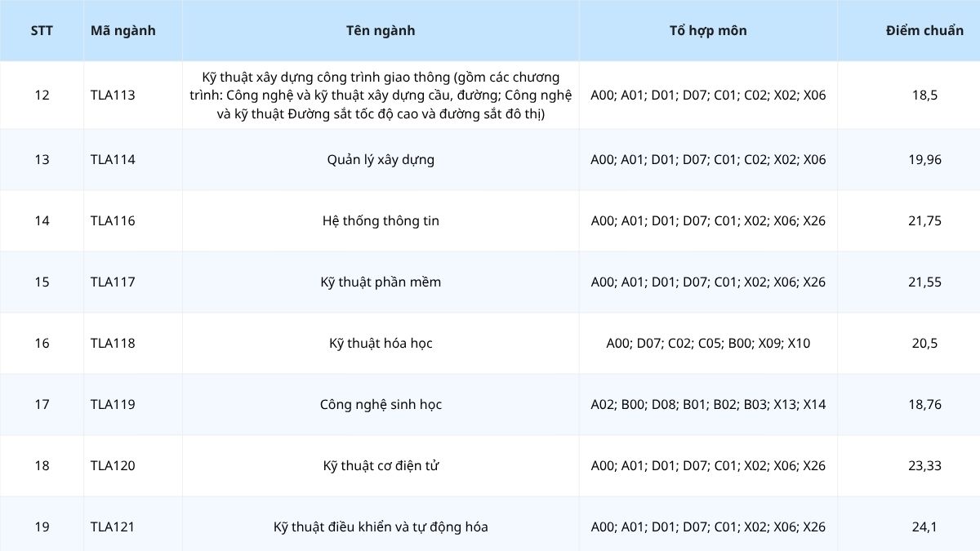The height and width of the screenshot is (551, 980).
Task: Select the 18,5 score cell
Action: coord(924,95)
